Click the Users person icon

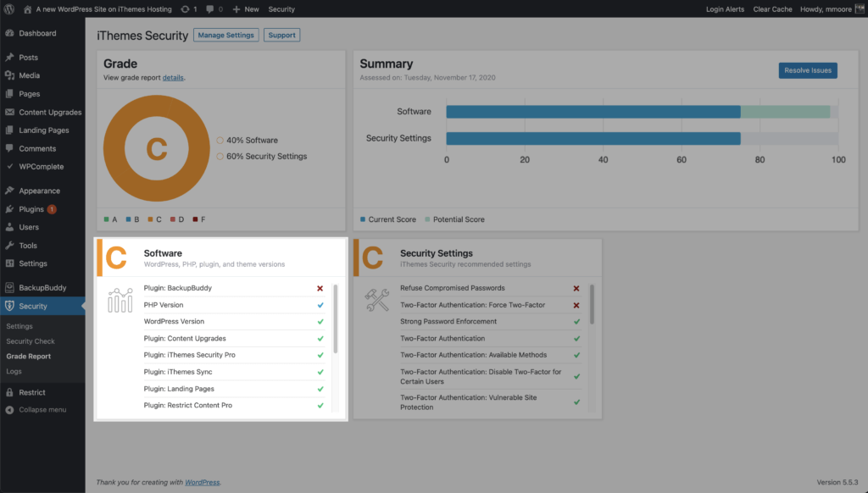(x=9, y=227)
